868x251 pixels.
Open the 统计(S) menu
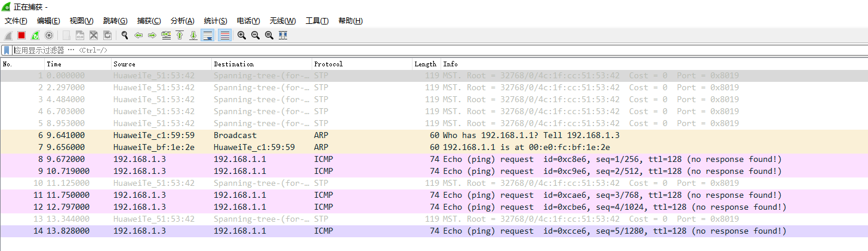(x=216, y=21)
